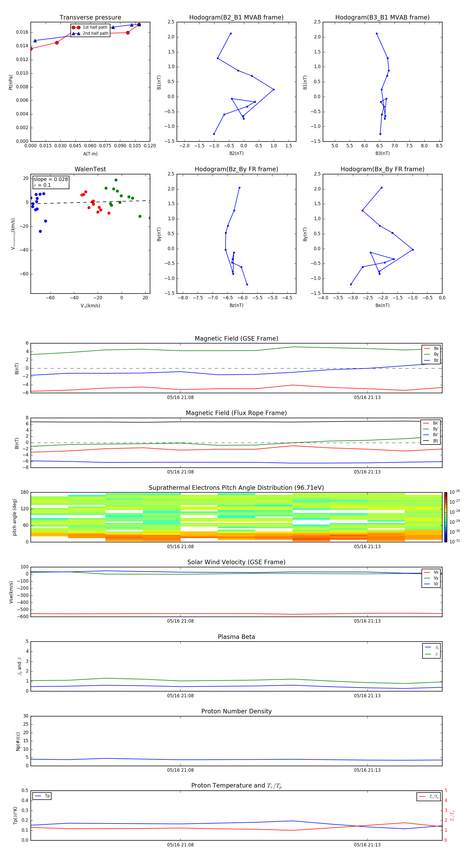Select the "Proton Temperature and Te/Tp" title
This screenshot has height=868, width=473.
tap(236, 786)
